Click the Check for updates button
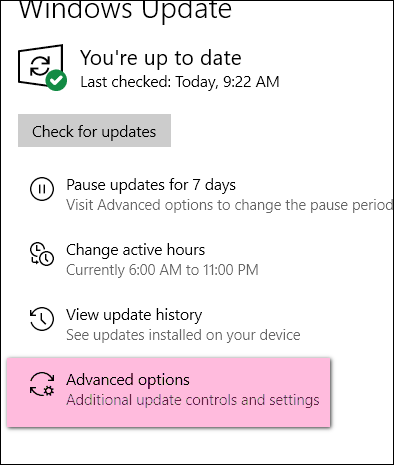The height and width of the screenshot is (465, 394). tap(94, 130)
